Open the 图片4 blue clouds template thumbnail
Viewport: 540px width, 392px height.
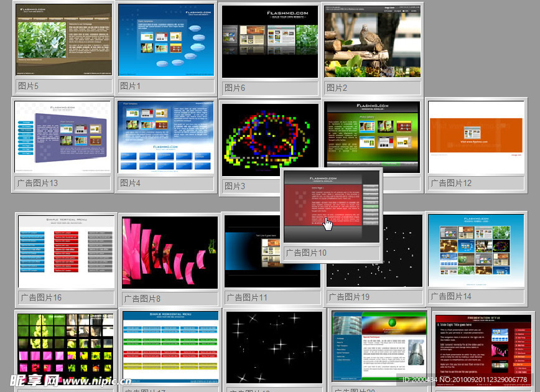(x=166, y=137)
